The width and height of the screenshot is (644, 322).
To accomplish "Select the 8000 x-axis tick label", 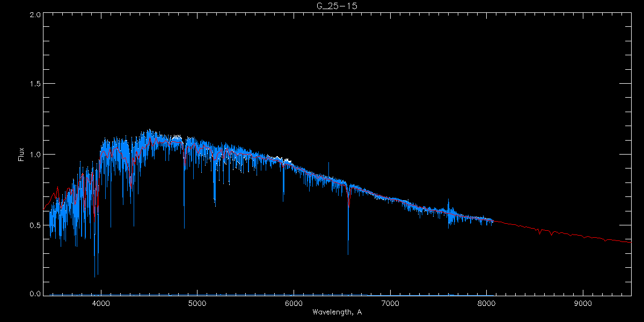I will pos(486,303).
